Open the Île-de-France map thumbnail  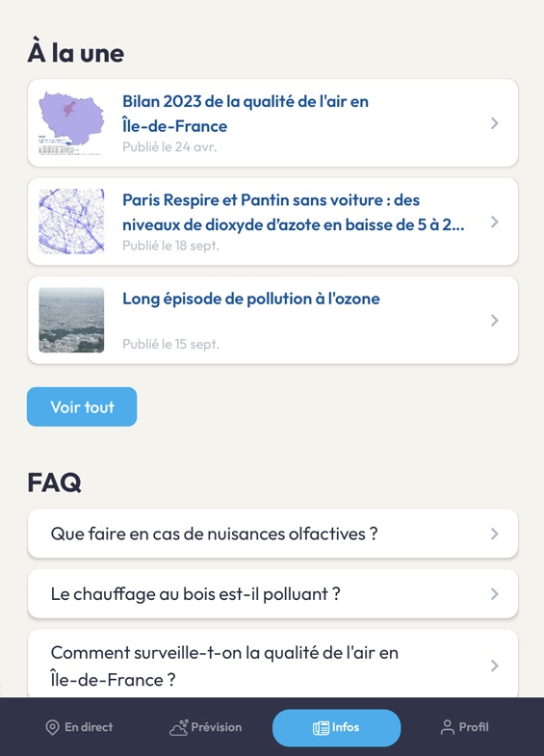71,123
